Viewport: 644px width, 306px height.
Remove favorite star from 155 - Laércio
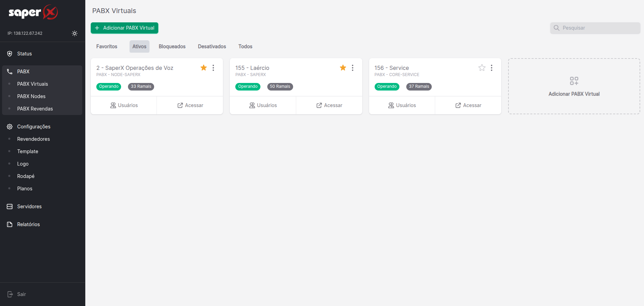tap(343, 68)
